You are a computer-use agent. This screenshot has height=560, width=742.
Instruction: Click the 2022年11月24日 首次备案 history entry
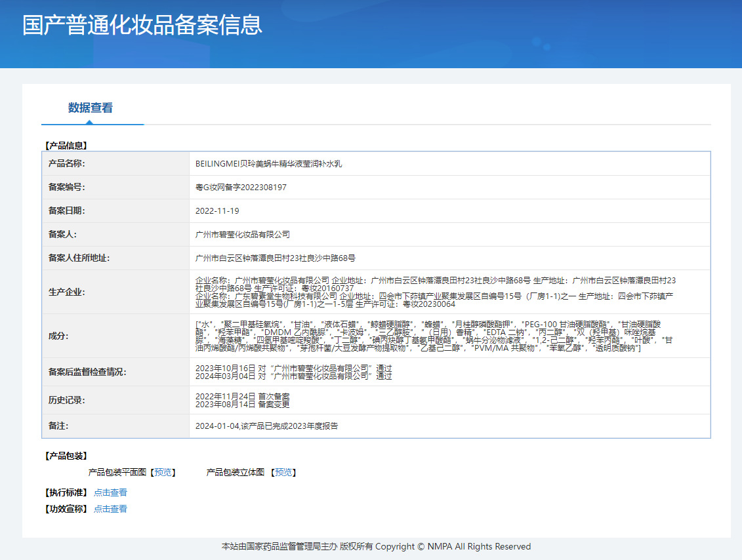tap(242, 396)
